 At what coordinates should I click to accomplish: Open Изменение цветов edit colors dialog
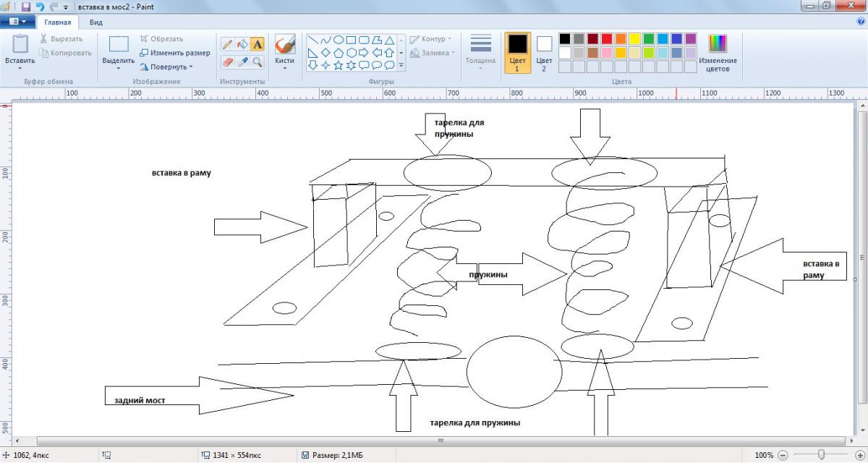click(x=718, y=53)
